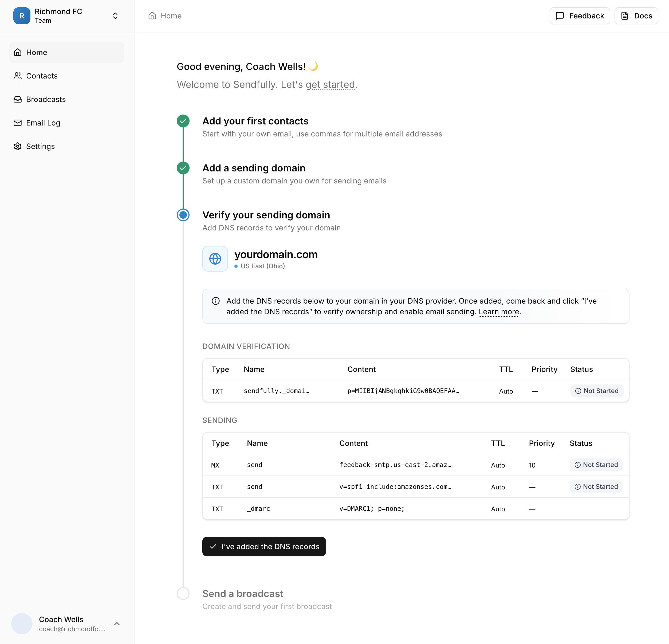Click the MX record Not Started badge

[x=596, y=465]
